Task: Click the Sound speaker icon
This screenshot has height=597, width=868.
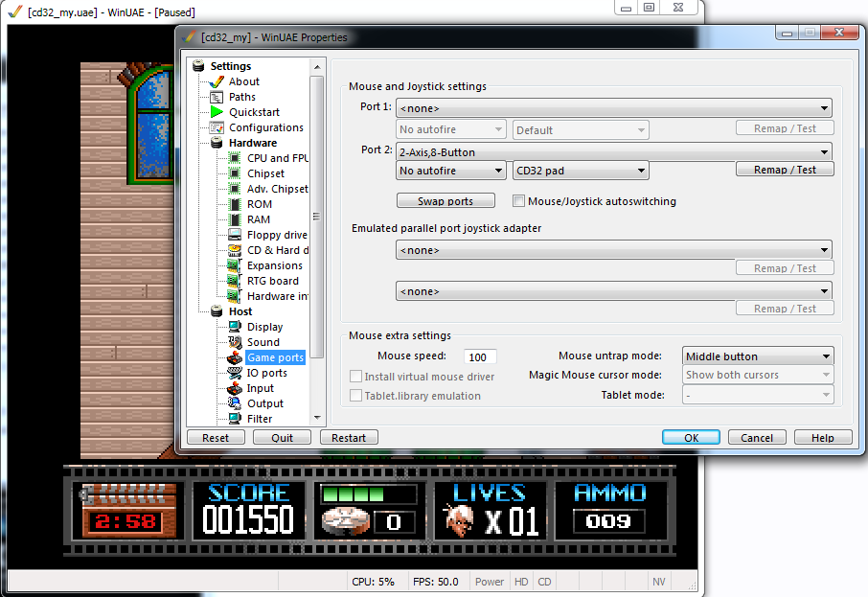Action: pyautogui.click(x=235, y=342)
